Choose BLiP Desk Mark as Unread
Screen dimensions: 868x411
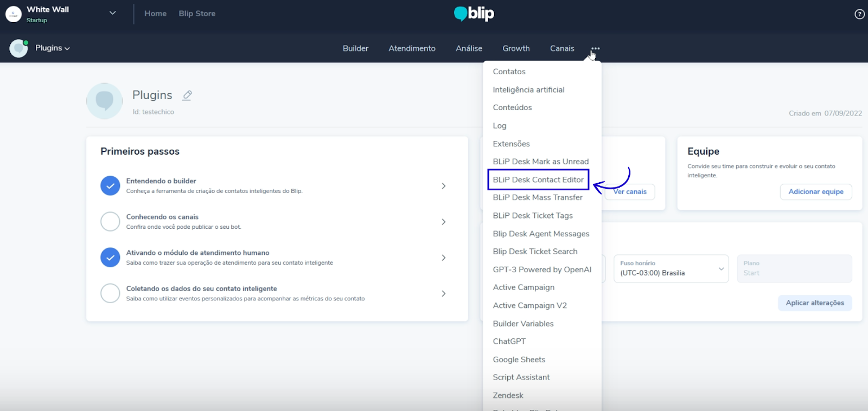pyautogui.click(x=540, y=162)
